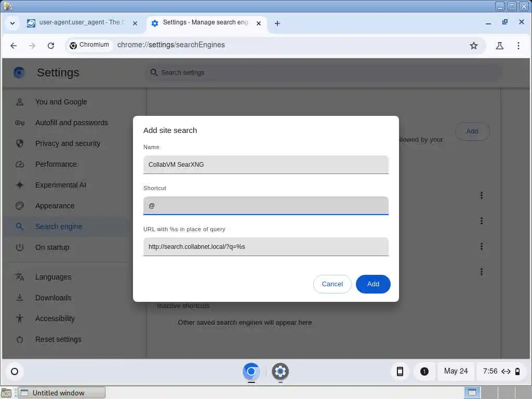Open Reset settings section

[58, 339]
